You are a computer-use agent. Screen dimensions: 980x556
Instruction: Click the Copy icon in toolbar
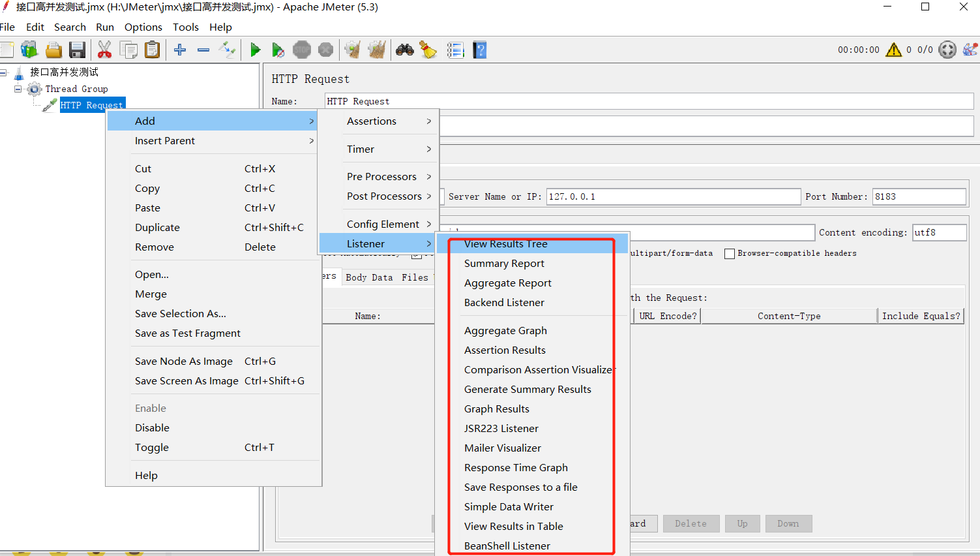pyautogui.click(x=128, y=50)
